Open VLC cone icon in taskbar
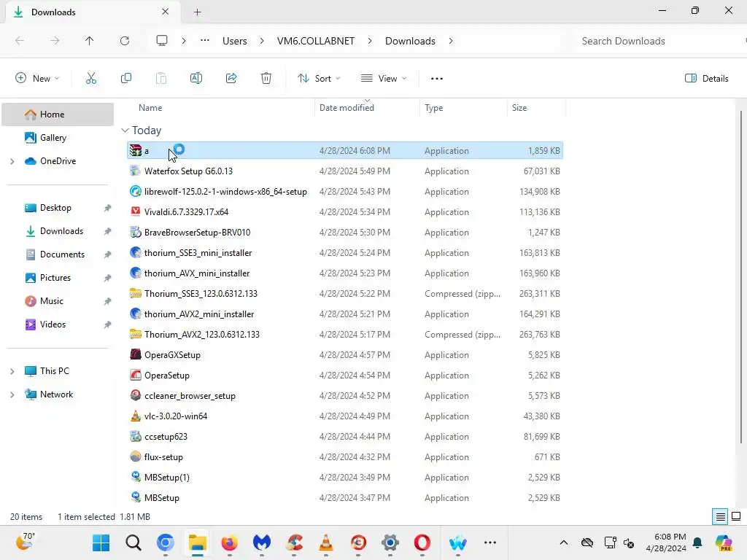 click(326, 542)
